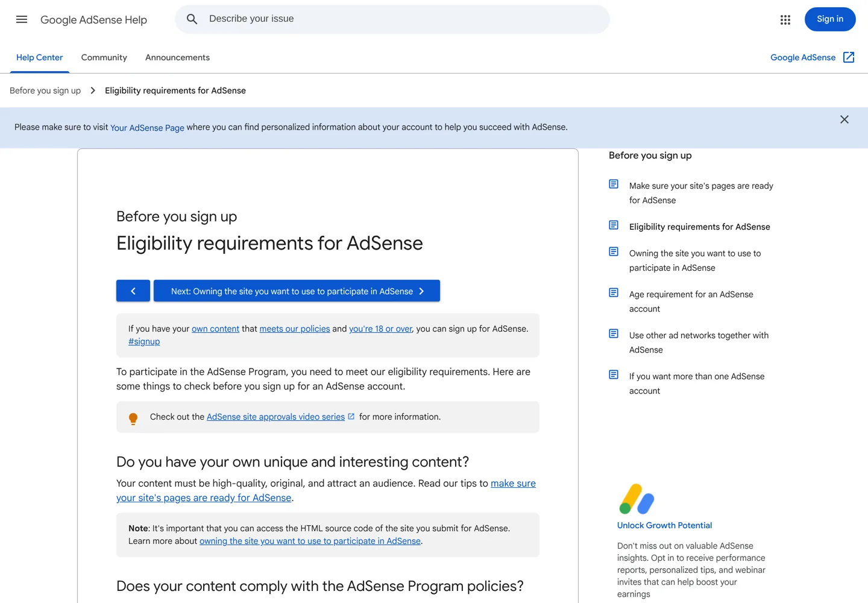
Task: Go to Next: Owning the site article
Action: pos(297,291)
